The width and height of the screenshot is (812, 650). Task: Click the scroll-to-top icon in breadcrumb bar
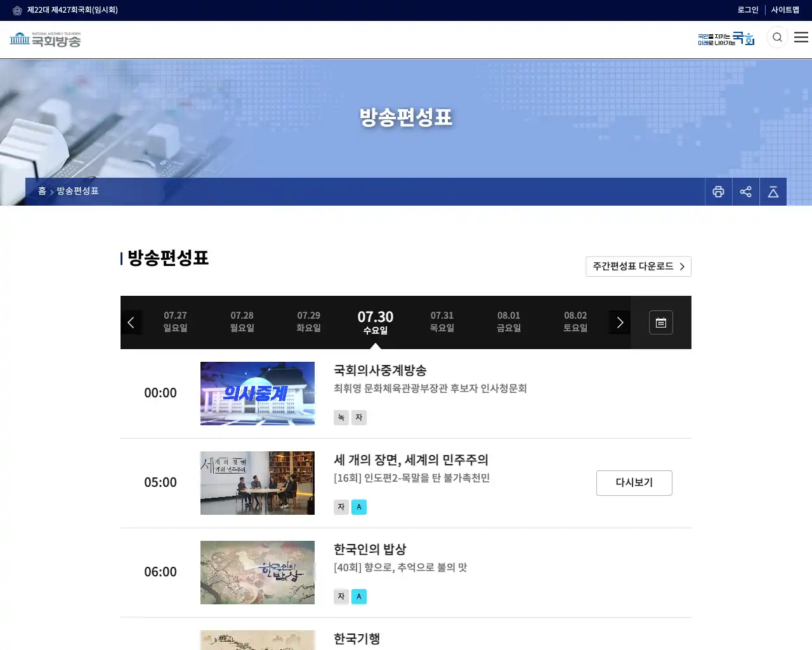(x=773, y=192)
